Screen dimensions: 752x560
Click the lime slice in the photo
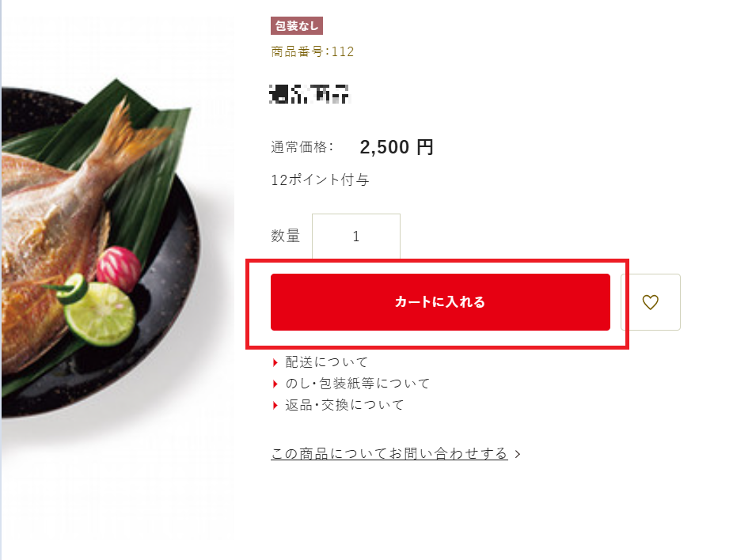[x=100, y=314]
